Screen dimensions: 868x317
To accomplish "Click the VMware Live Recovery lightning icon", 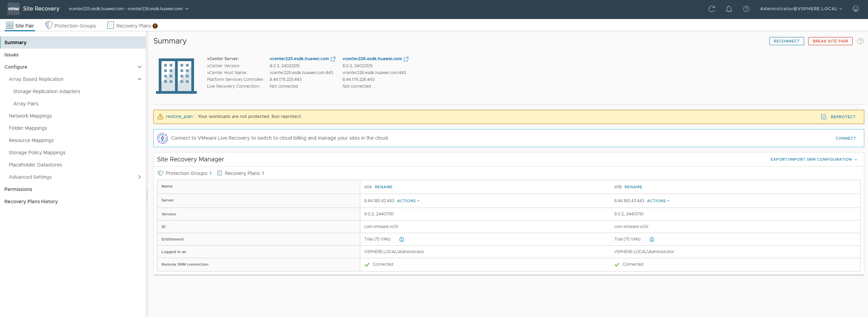I will [x=162, y=138].
